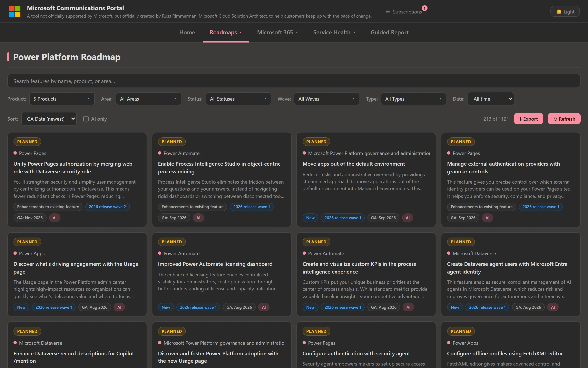Open the Type filter dropdown
Screen dimensions: 588x368
[414, 99]
